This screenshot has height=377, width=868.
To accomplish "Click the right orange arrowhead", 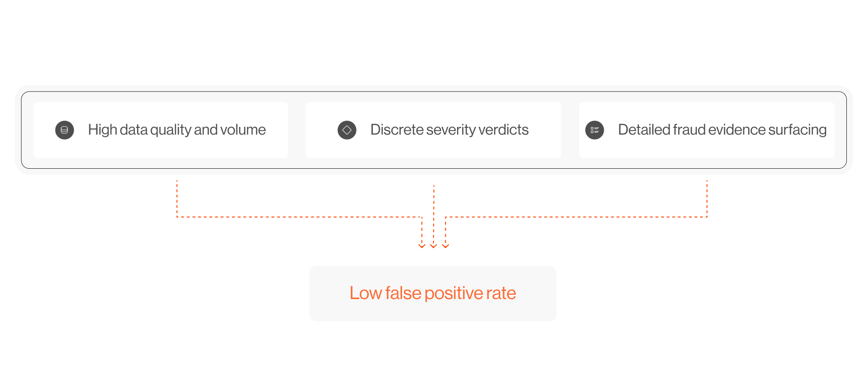I will [446, 245].
